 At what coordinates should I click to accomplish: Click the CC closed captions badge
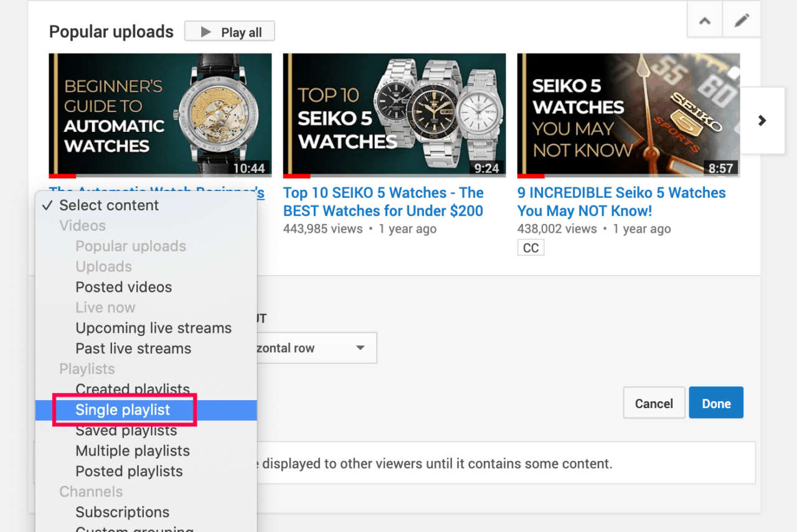(x=531, y=248)
